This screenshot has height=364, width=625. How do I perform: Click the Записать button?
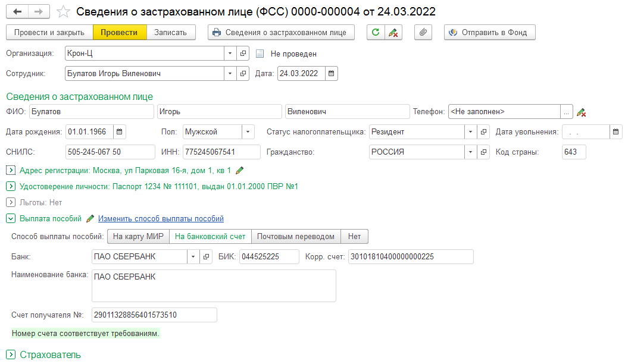tap(171, 33)
